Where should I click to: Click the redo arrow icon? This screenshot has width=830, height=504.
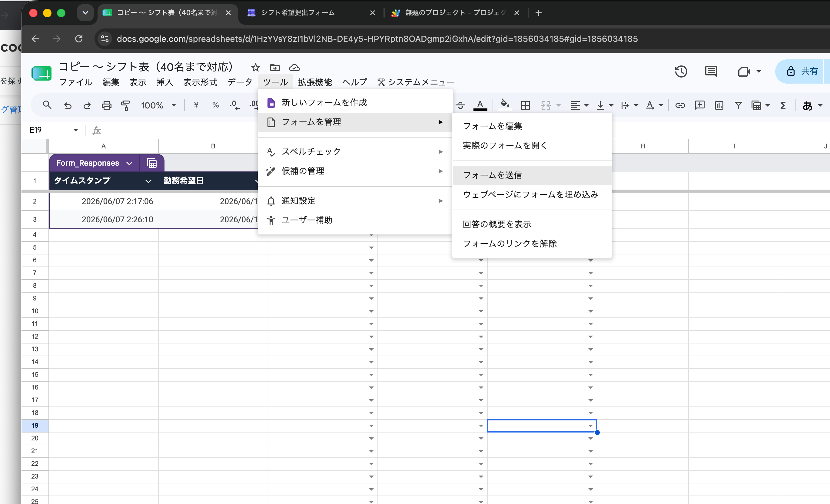(x=87, y=105)
